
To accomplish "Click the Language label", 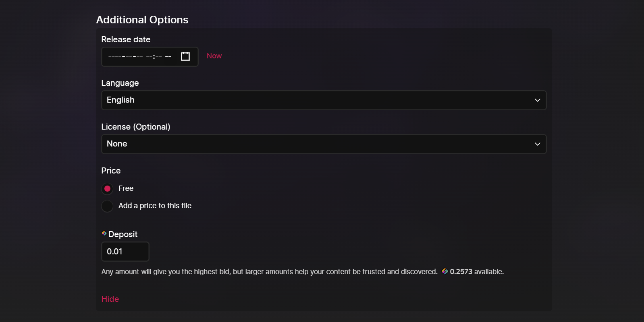I will click(x=120, y=83).
